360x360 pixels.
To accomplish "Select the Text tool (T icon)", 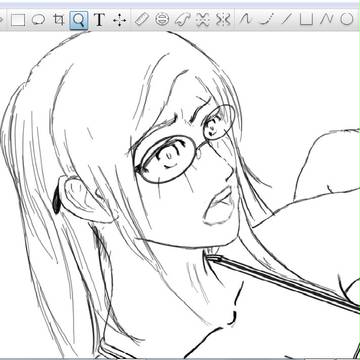I will tap(99, 20).
